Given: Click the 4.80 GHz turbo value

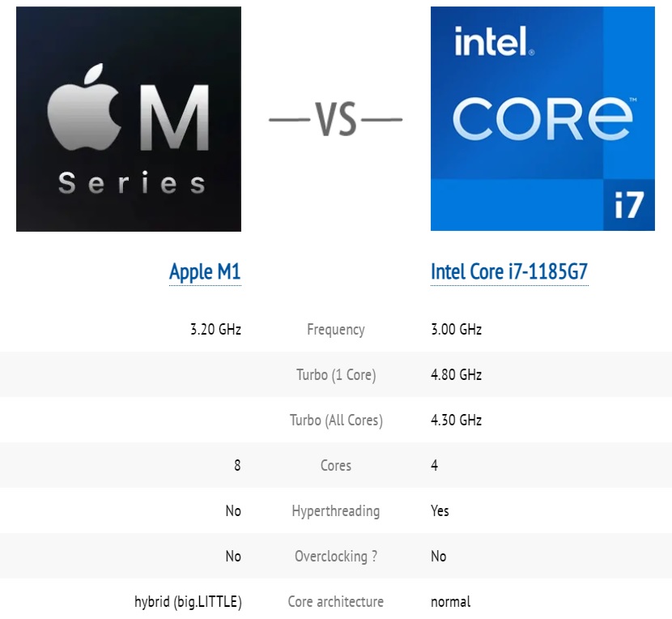Looking at the screenshot, I should click(x=456, y=375).
